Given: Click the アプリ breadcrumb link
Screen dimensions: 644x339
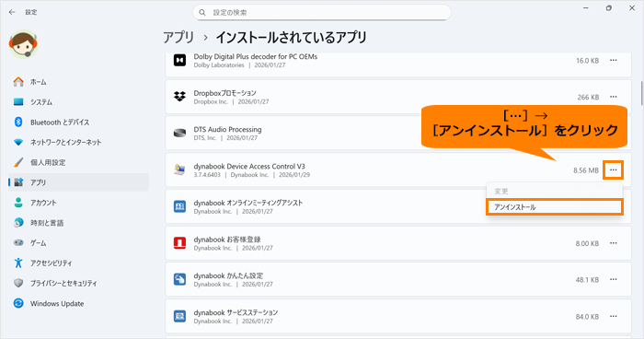Looking at the screenshot, I should [x=178, y=38].
